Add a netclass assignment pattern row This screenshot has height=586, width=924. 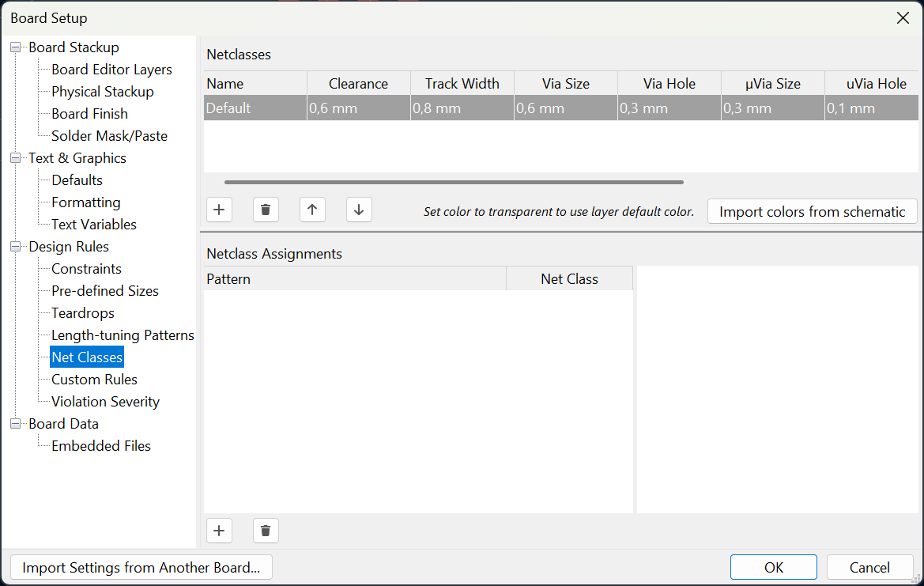[219, 531]
